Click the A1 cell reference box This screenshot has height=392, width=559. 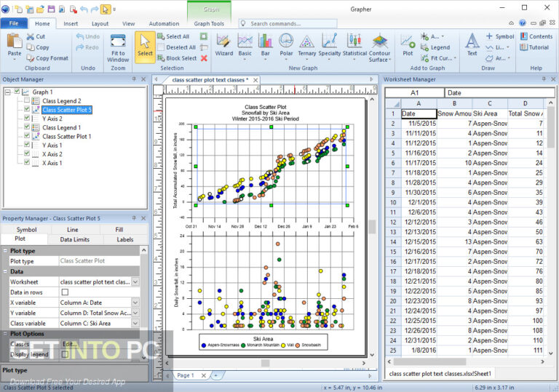(x=414, y=92)
